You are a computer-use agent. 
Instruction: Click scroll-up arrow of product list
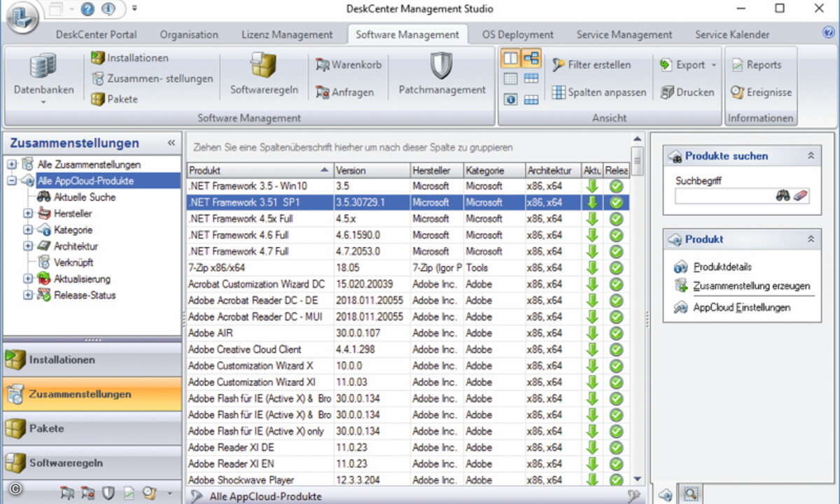[636, 138]
